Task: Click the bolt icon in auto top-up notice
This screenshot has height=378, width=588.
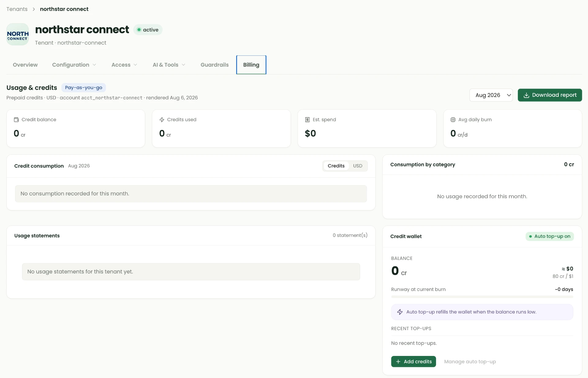Action: point(400,312)
